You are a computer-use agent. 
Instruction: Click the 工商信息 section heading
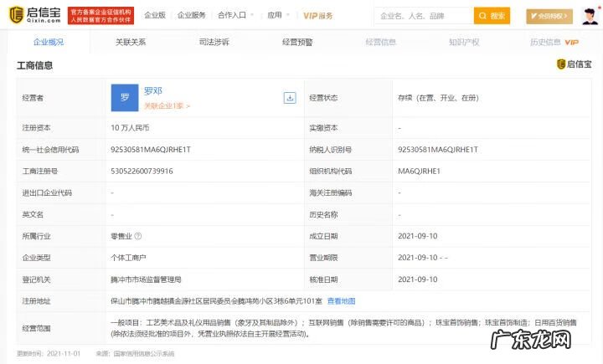click(34, 65)
